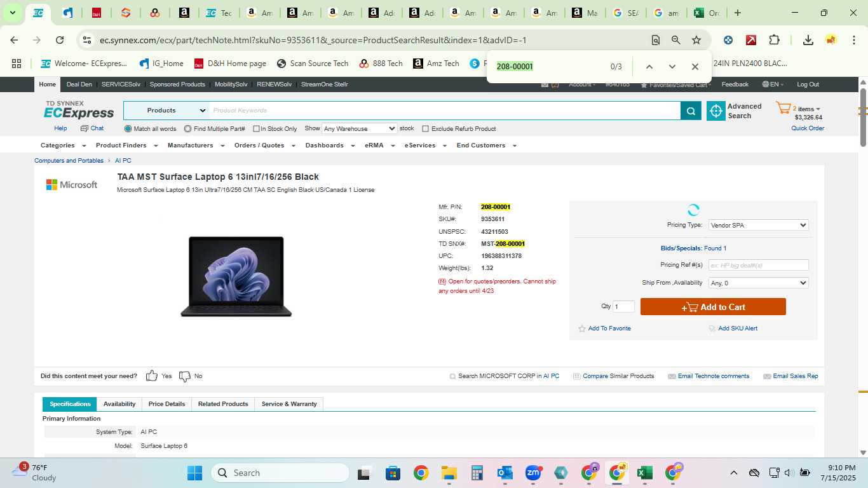Click Computers and Portables breadcrumb
Viewport: 868px width, 488px height.
click(69, 161)
